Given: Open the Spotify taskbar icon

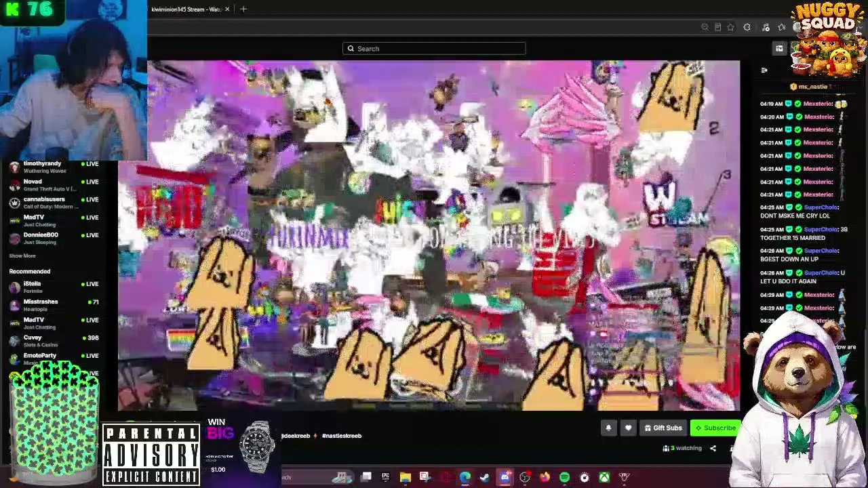Looking at the screenshot, I should [x=564, y=477].
